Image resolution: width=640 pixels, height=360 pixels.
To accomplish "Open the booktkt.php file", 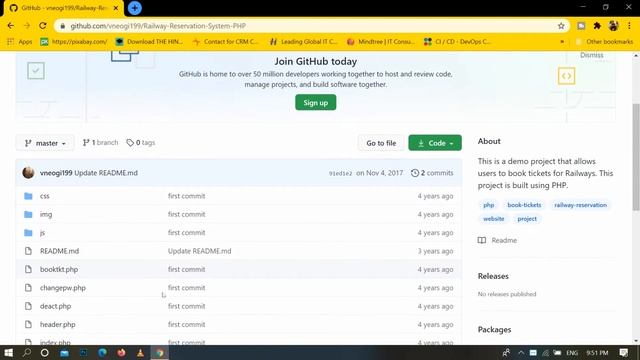I will tap(59, 269).
